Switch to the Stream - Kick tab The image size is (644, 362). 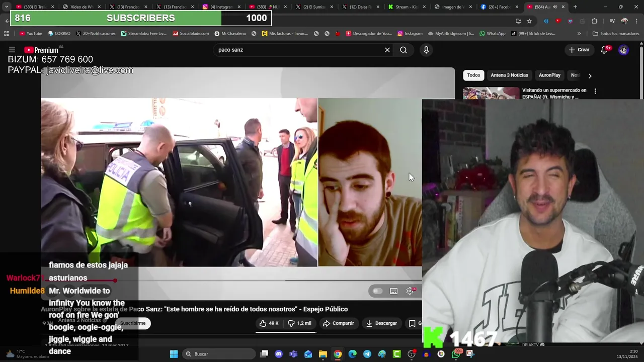(407, 7)
